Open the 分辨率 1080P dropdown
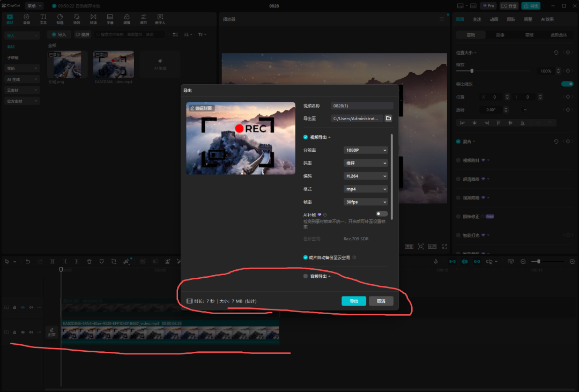579x392 pixels. (366, 150)
